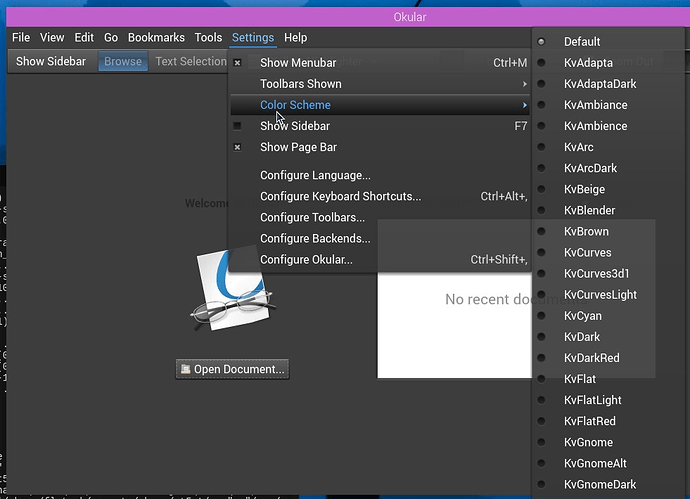Select the KvCurves3d1 color scheme
The image size is (690, 499).
607,274
